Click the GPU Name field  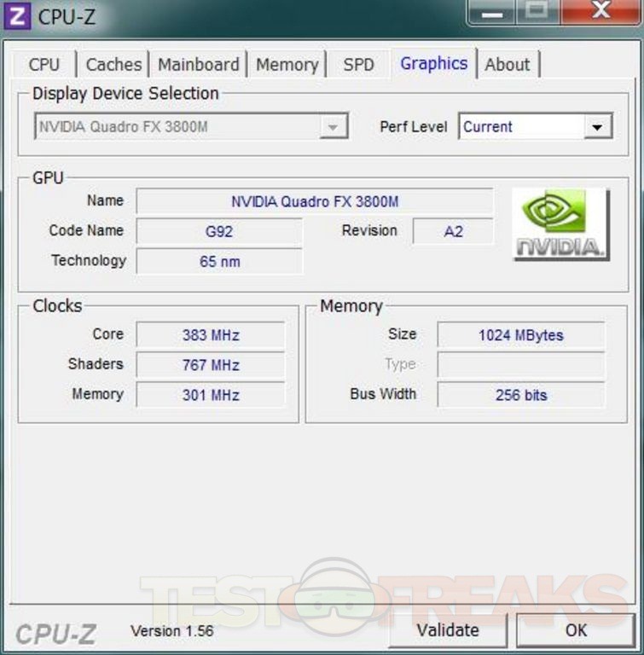pos(314,201)
